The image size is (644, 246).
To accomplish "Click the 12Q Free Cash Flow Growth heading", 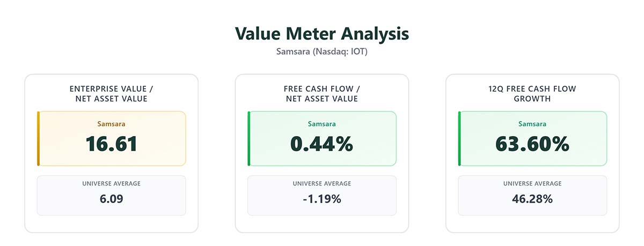I will pyautogui.click(x=532, y=94).
